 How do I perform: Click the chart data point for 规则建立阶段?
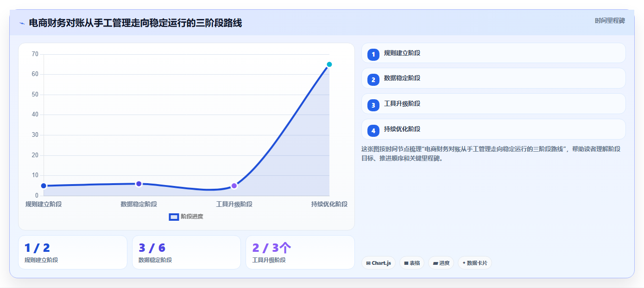(x=44, y=186)
